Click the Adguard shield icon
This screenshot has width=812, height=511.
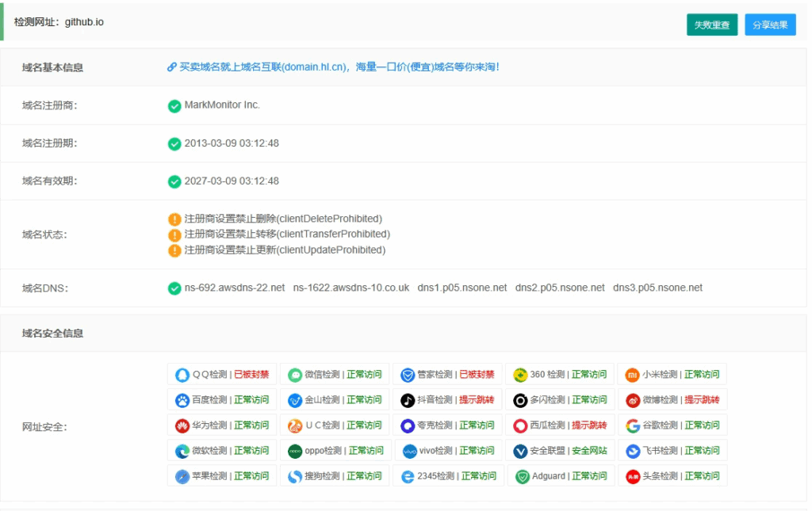tap(522, 476)
